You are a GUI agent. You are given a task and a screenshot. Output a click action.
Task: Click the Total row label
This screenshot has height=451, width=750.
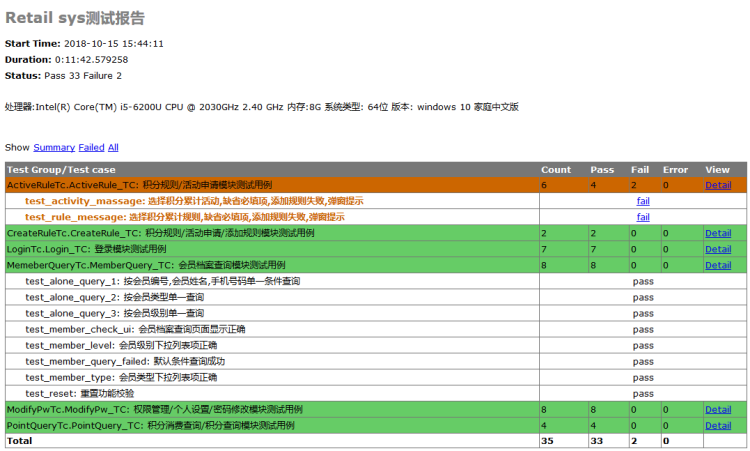[20, 441]
